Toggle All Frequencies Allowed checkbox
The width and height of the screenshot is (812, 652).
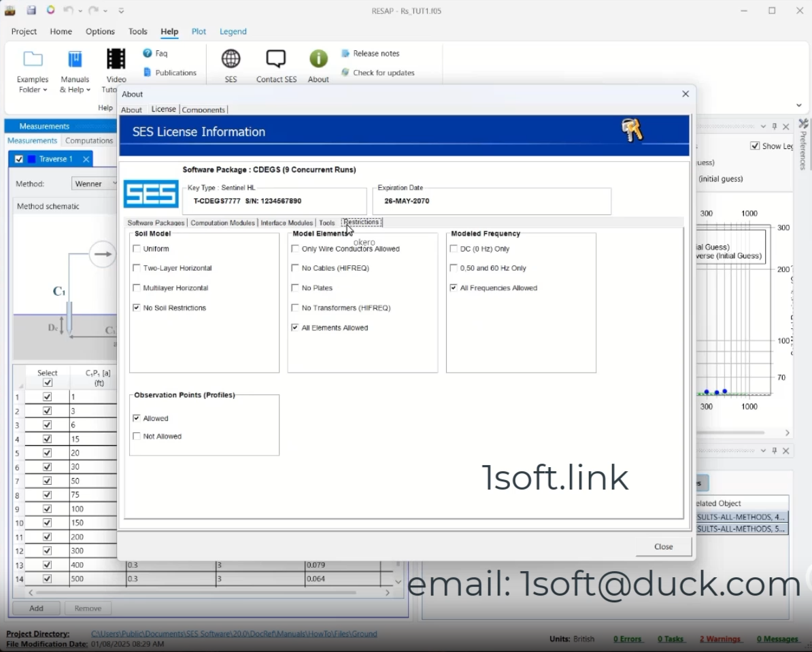[454, 288]
